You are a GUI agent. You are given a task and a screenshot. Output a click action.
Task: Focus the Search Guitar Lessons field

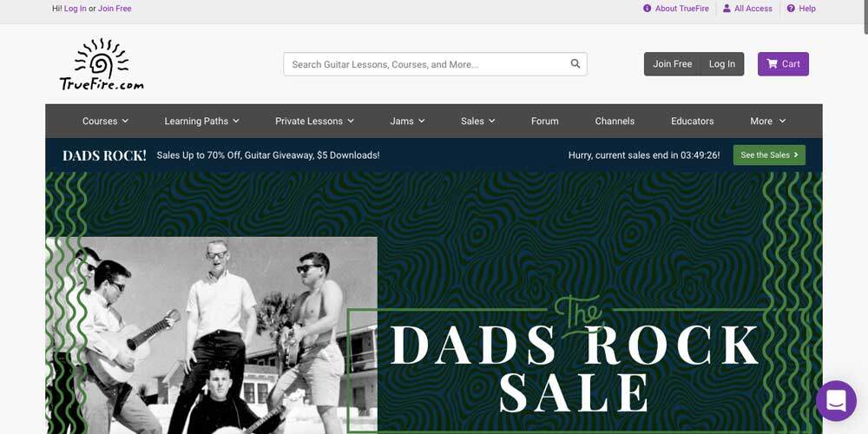click(x=435, y=64)
